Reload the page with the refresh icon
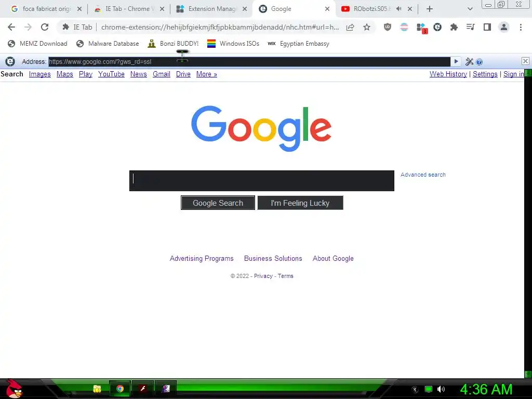 [x=45, y=27]
